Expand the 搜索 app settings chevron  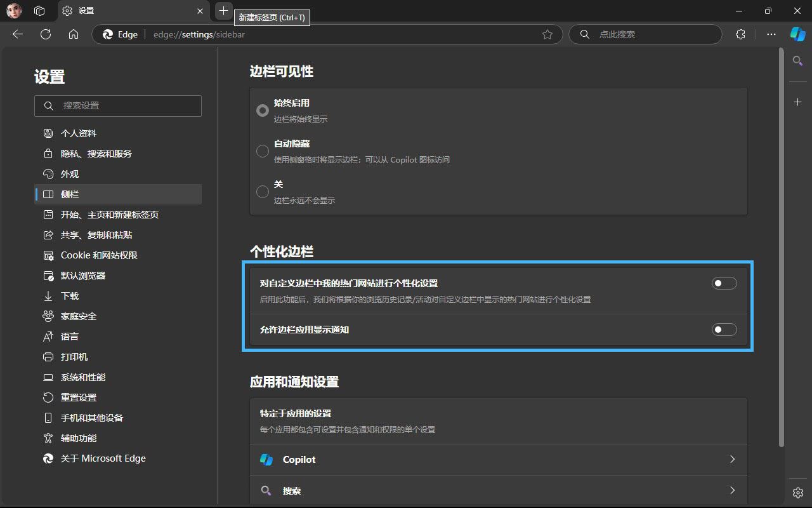[732, 490]
